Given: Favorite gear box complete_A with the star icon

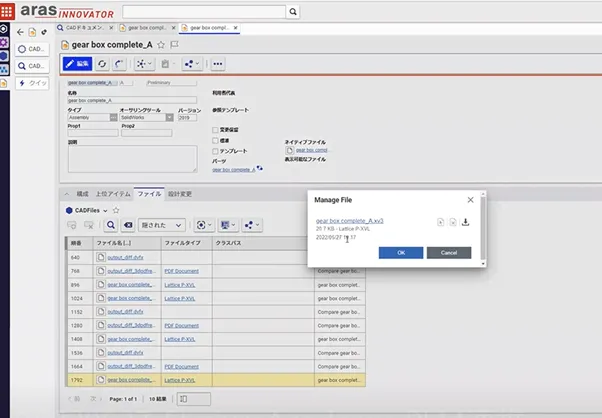Looking at the screenshot, I should [161, 45].
